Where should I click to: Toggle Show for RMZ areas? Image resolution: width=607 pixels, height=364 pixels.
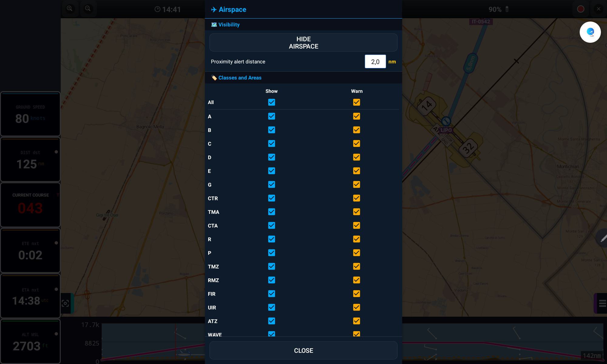[272, 280]
